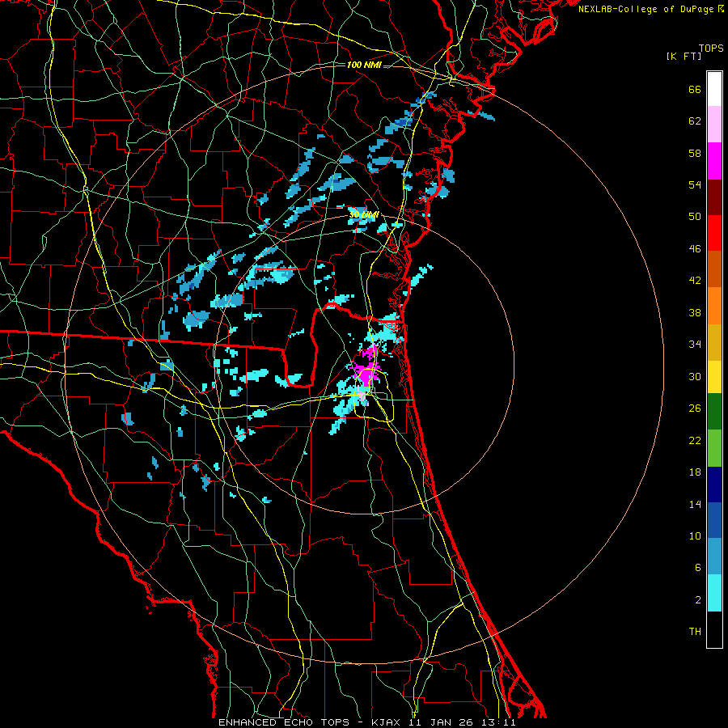Click the 50 legend label

(695, 217)
